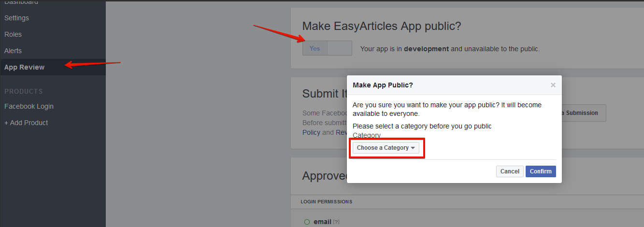The width and height of the screenshot is (644, 227).
Task: Open Alerts in the sidebar
Action: pyautogui.click(x=13, y=51)
